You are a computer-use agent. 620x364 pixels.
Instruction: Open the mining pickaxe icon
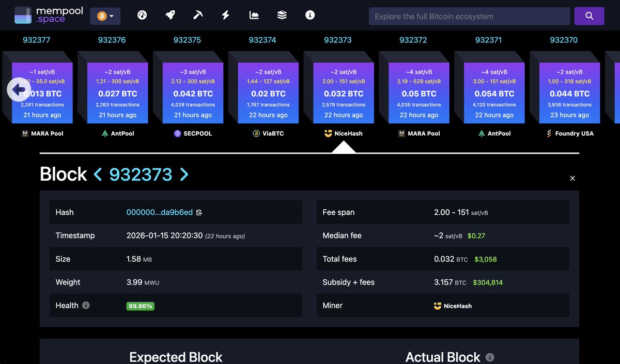pyautogui.click(x=198, y=15)
